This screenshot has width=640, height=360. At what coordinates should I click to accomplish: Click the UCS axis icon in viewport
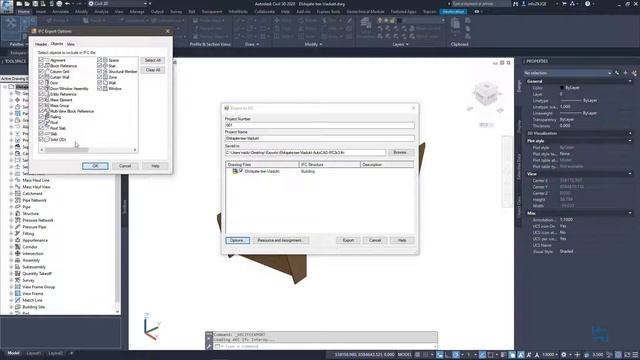152,326
